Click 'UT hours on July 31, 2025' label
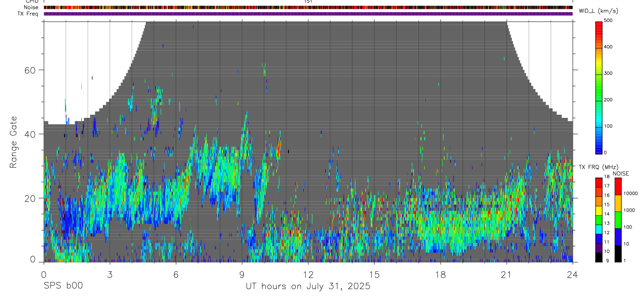 (308, 287)
